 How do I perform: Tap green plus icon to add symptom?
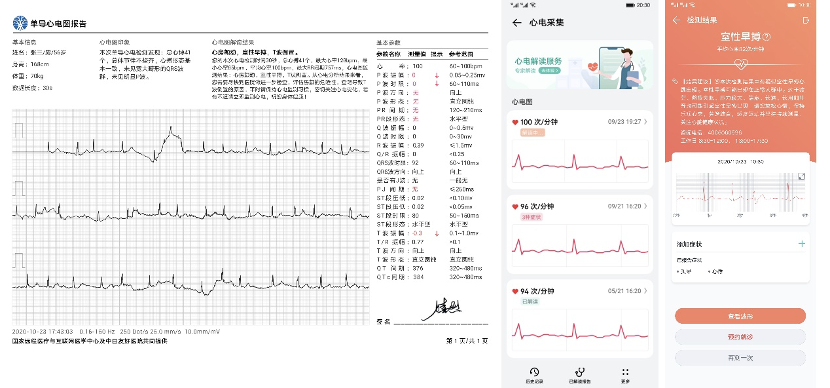(x=801, y=244)
